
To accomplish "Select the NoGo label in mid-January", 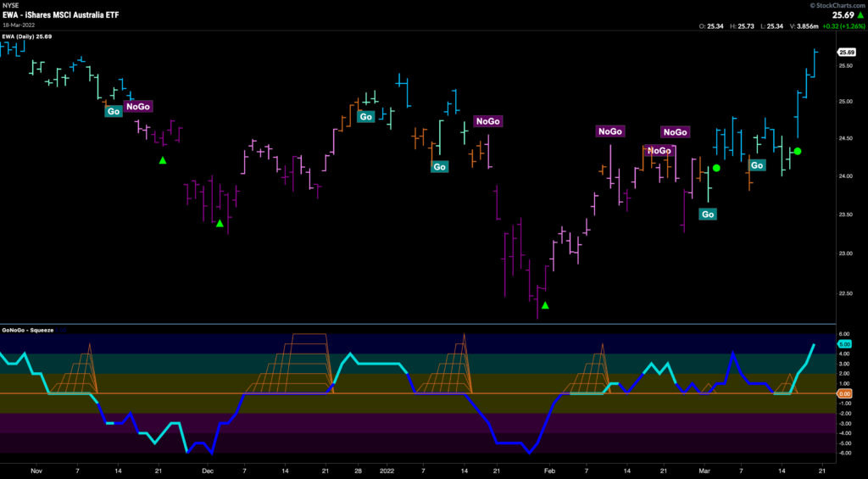I will pos(488,120).
